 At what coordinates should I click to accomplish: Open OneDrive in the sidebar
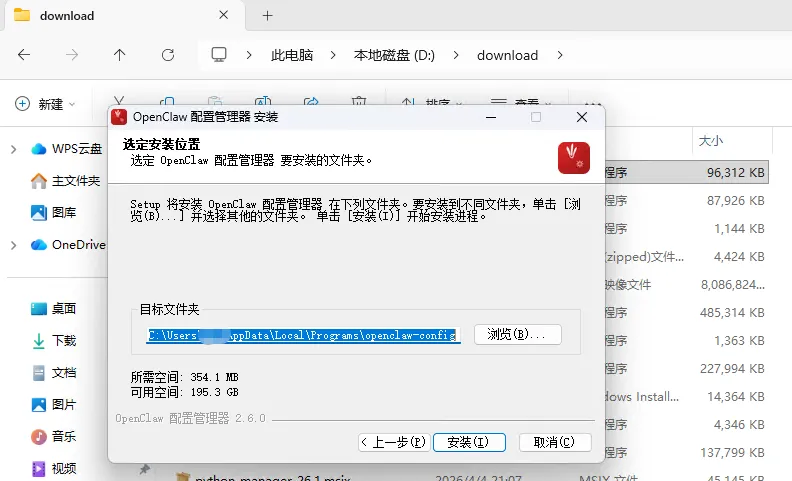click(68, 245)
